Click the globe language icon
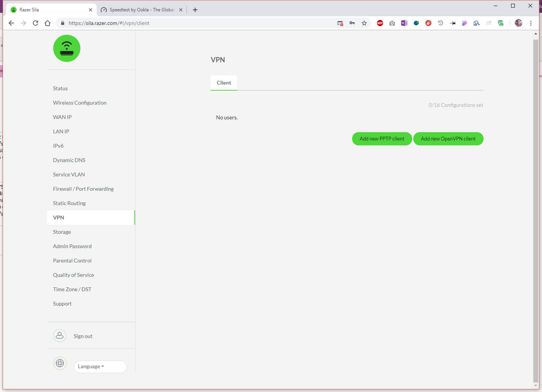Viewport: 542px width, 392px height. (60, 363)
